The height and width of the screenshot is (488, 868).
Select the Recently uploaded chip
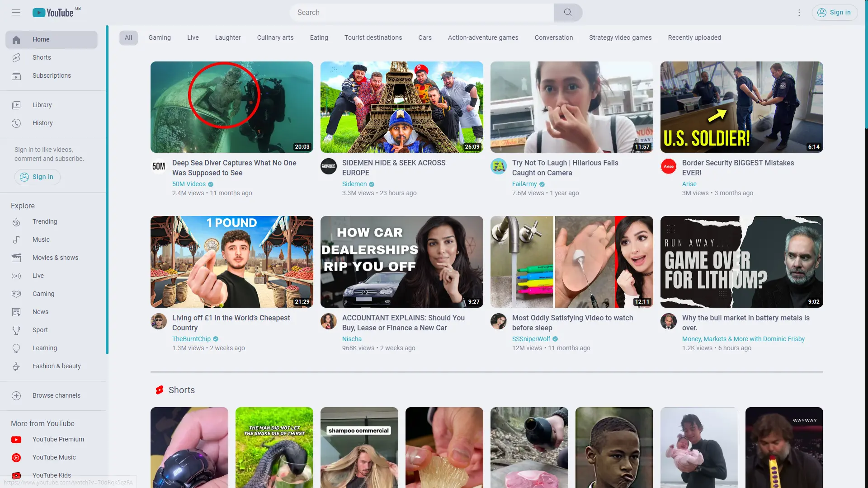pos(694,38)
